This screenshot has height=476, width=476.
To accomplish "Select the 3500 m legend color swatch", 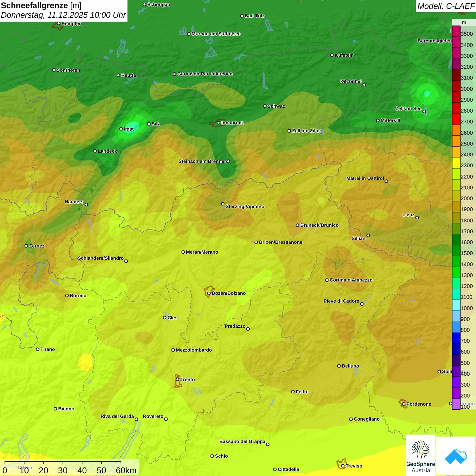I will click(x=456, y=31).
